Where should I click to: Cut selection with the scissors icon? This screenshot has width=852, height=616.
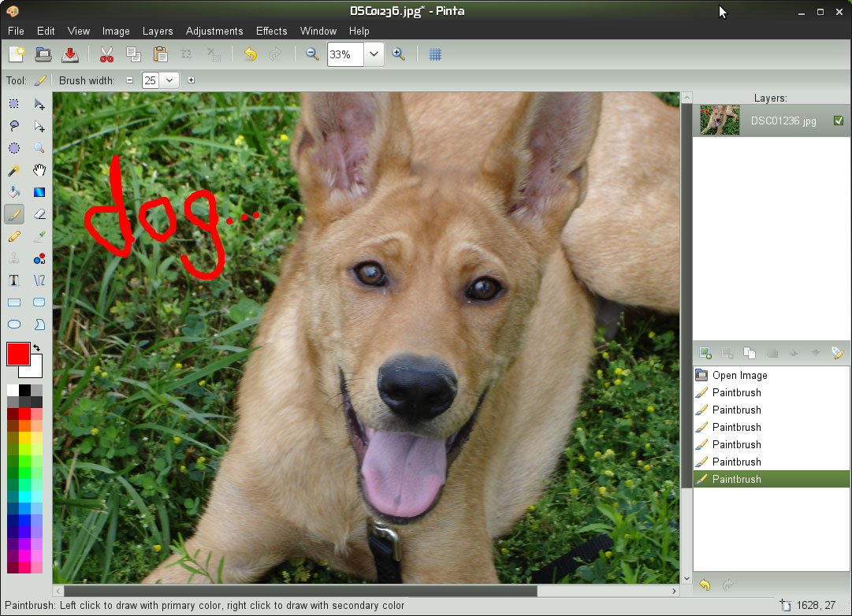(x=106, y=54)
